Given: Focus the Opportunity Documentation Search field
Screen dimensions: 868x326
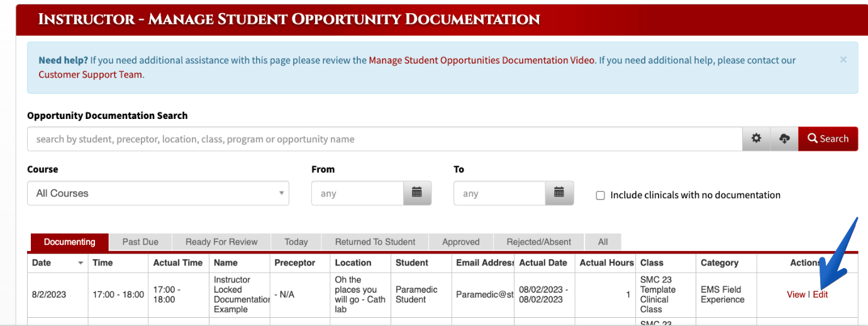Looking at the screenshot, I should (x=385, y=139).
